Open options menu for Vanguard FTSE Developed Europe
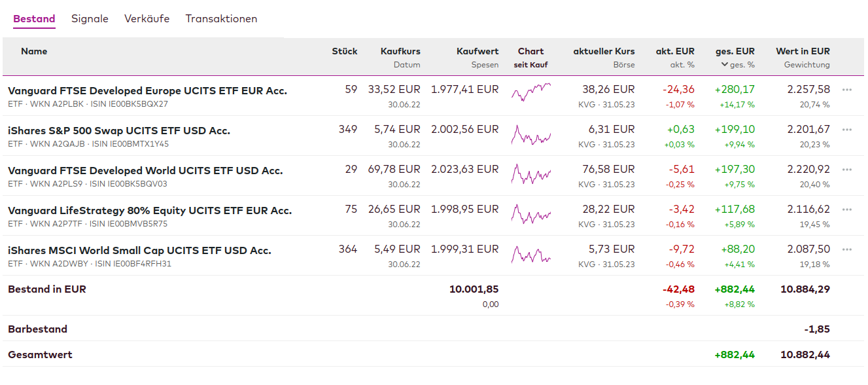This screenshot has width=868, height=385. pyautogui.click(x=847, y=90)
